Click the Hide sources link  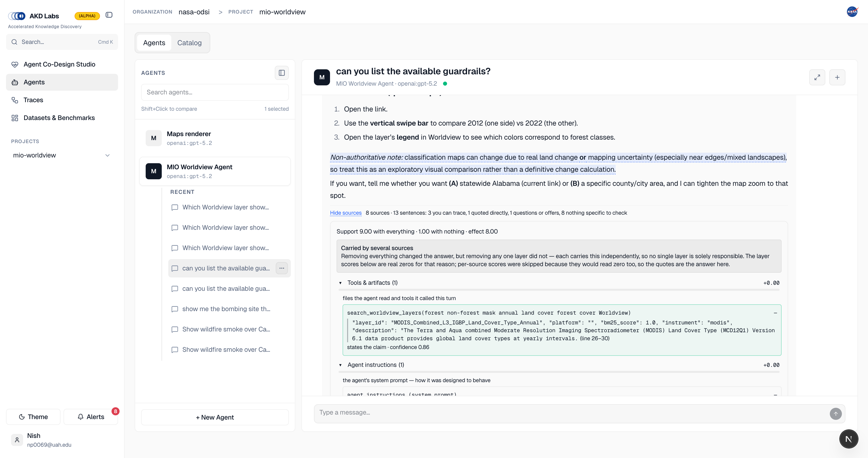click(346, 213)
